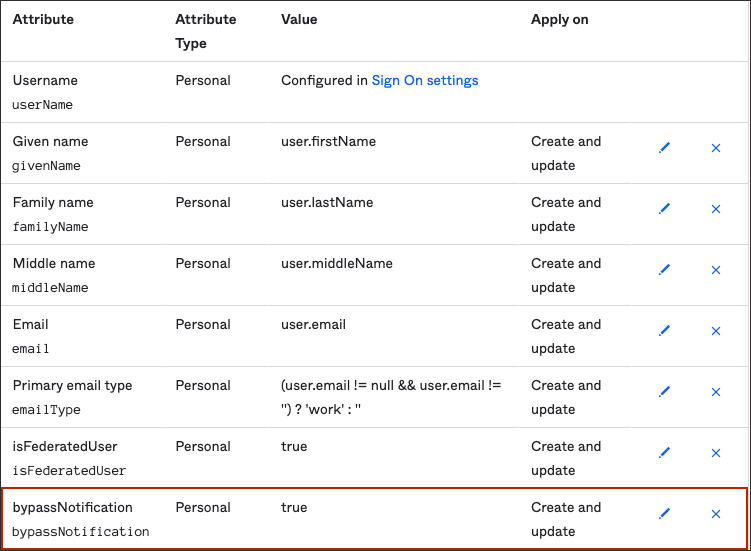Edit the Primary email type attribute
This screenshot has height=551, width=751.
(x=664, y=392)
